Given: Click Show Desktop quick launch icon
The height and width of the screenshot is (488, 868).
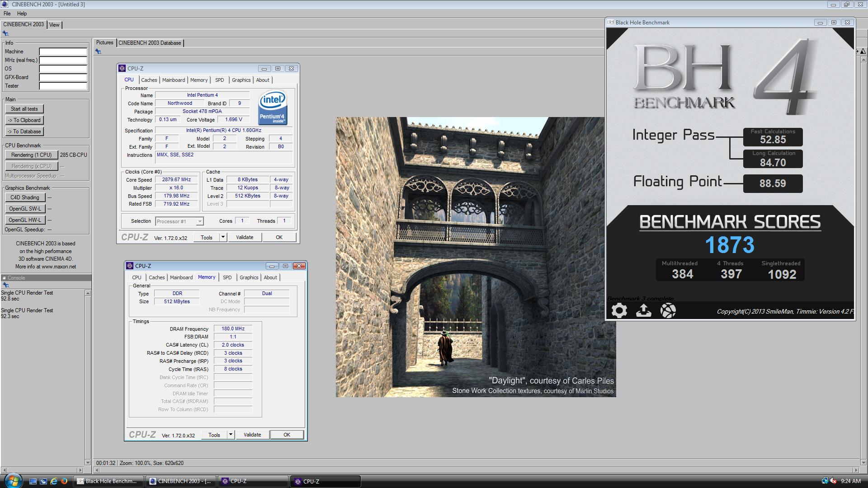Looking at the screenshot, I should click(33, 481).
